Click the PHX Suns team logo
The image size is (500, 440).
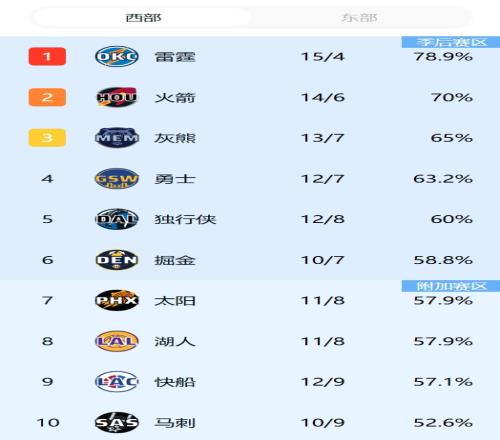(117, 300)
